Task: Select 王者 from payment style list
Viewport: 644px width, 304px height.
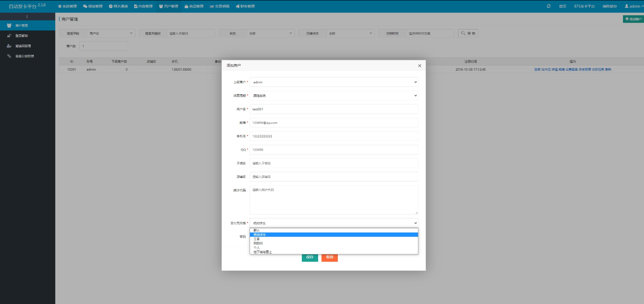Action: pyautogui.click(x=257, y=239)
